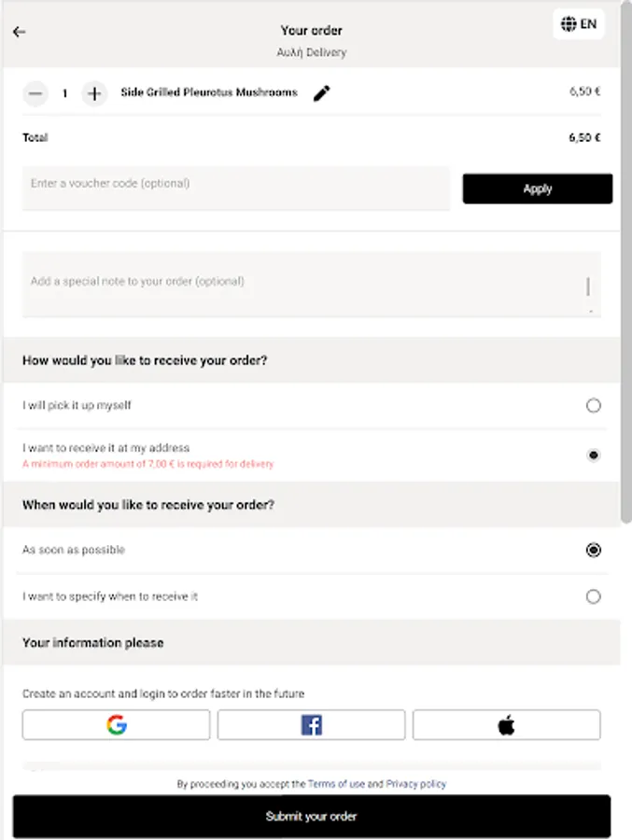The width and height of the screenshot is (632, 840).
Task: Open the Terms of use link
Action: point(336,784)
